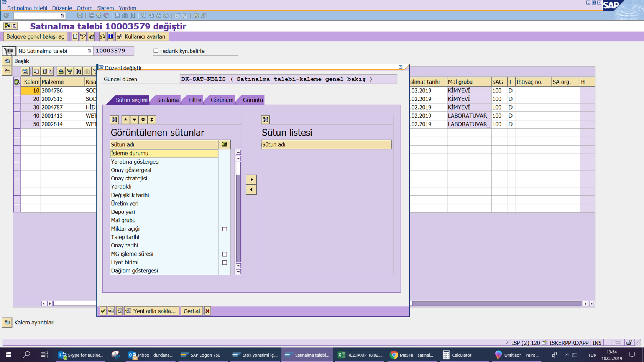Toggle the Display/Change pencil icon
This screenshot has width=644, height=362.
pyautogui.click(x=83, y=36)
